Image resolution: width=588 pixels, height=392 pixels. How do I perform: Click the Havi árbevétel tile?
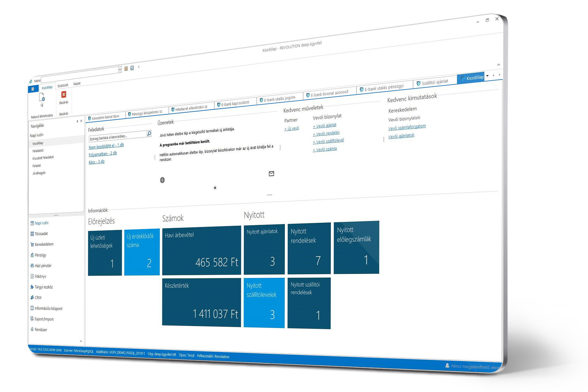[x=201, y=250]
